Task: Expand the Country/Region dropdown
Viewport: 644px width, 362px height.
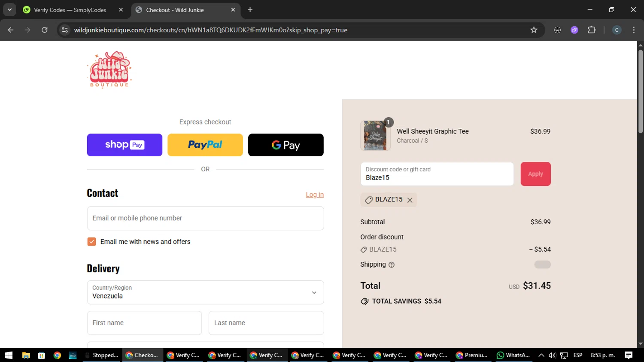Action: [x=205, y=292]
